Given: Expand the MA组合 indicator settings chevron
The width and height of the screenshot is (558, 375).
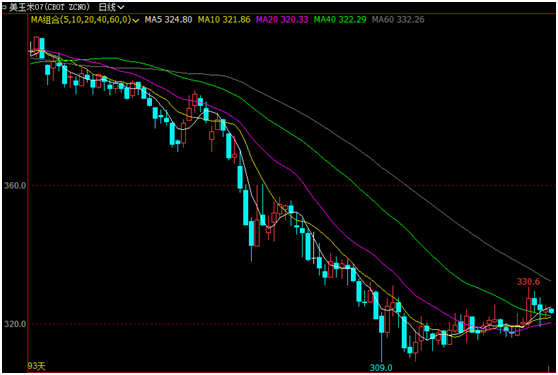Looking at the screenshot, I should [136, 20].
